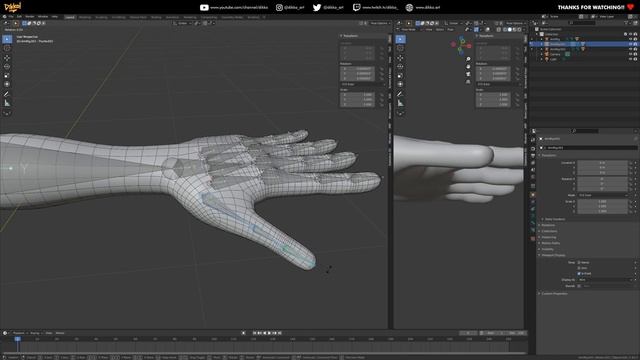Open the Tool properties tab
The width and height of the screenshot is (640, 360).
(x=533, y=140)
